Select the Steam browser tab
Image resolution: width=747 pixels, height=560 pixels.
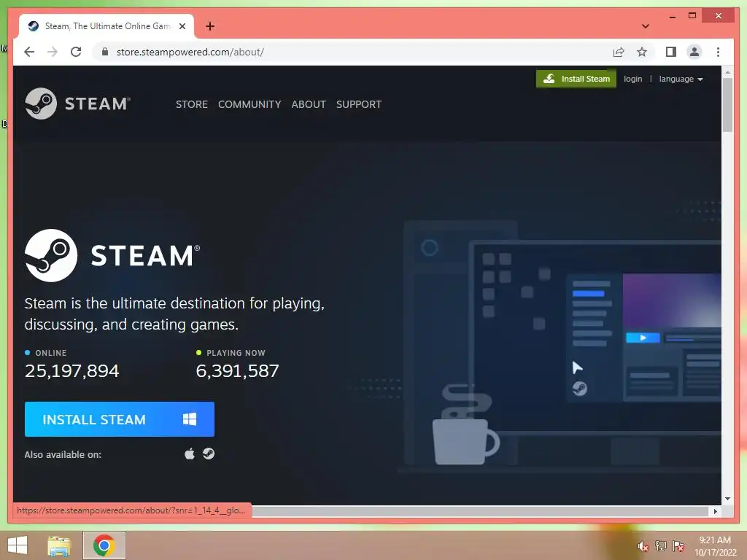point(107,26)
